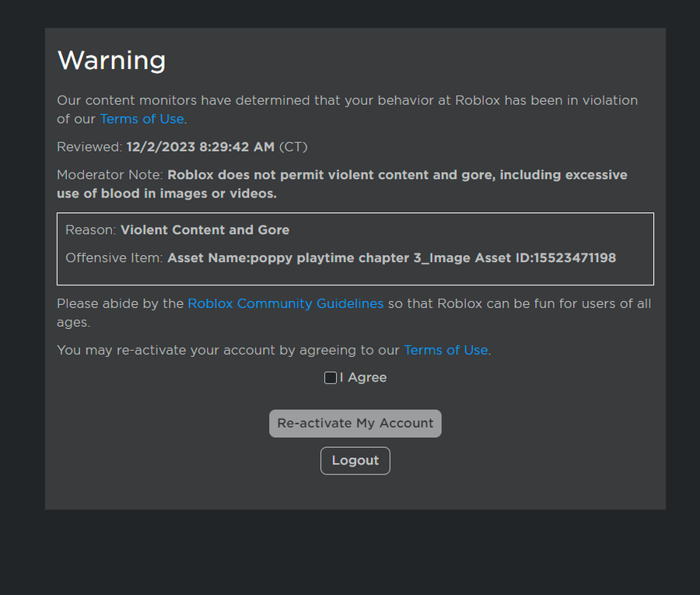
Task: Log out using the Logout button
Action: point(355,460)
